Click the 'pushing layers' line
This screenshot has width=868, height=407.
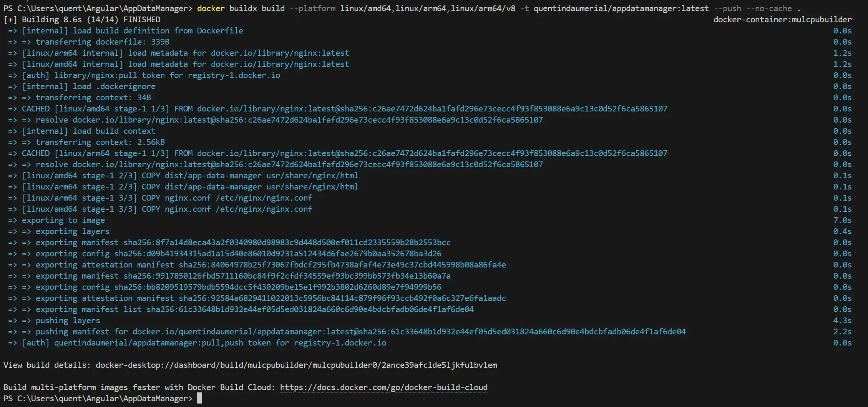pyautogui.click(x=68, y=321)
